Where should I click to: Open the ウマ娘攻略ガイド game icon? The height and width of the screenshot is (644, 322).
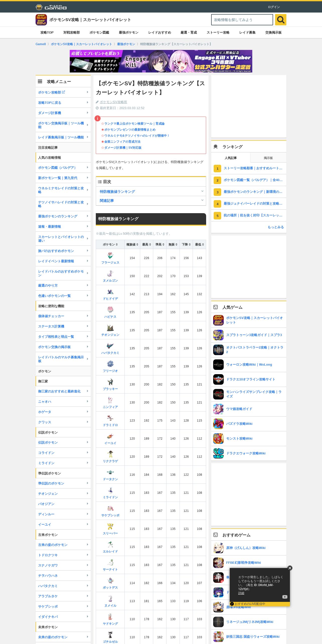(218, 409)
